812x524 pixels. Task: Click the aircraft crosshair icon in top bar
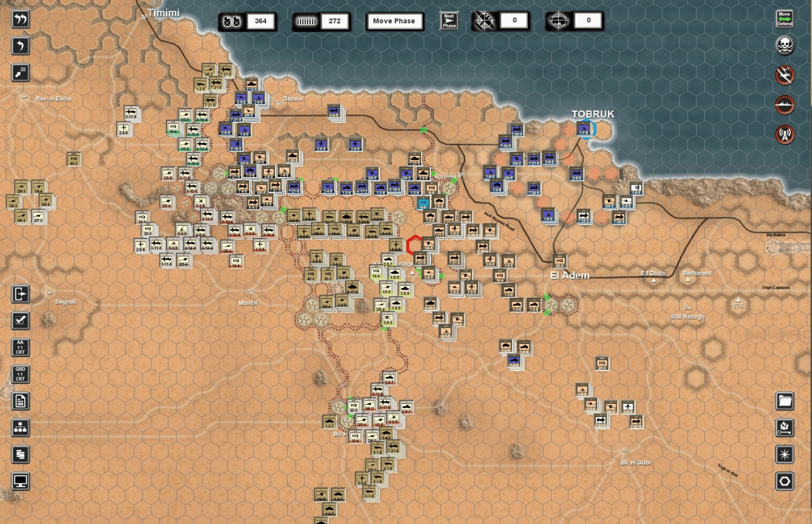[x=484, y=21]
